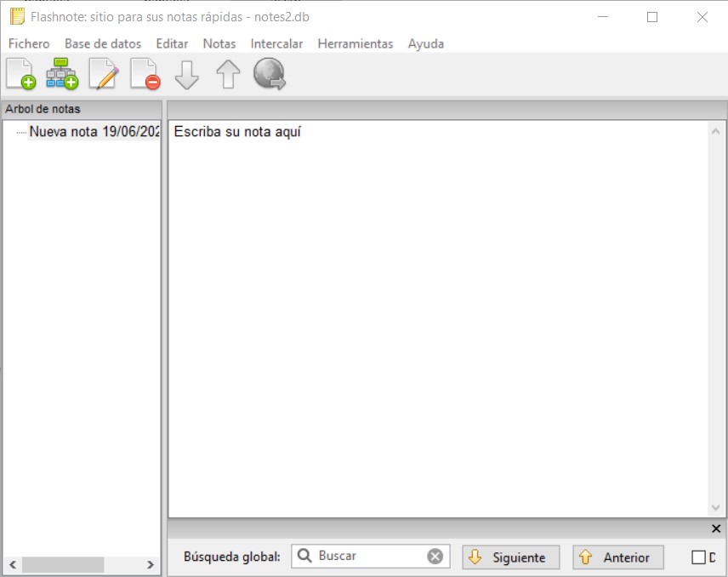This screenshot has height=577, width=728.
Task: Close the global search bar
Action: pyautogui.click(x=715, y=529)
